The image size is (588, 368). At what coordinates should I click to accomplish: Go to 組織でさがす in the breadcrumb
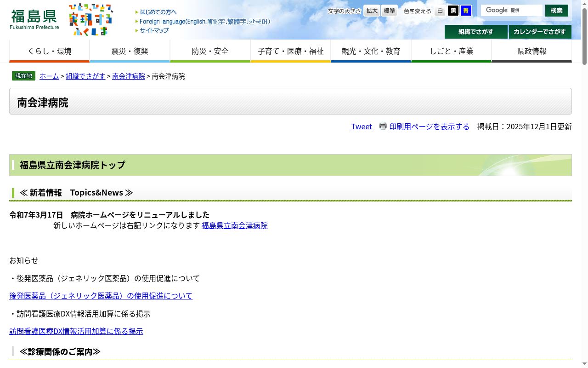point(85,76)
